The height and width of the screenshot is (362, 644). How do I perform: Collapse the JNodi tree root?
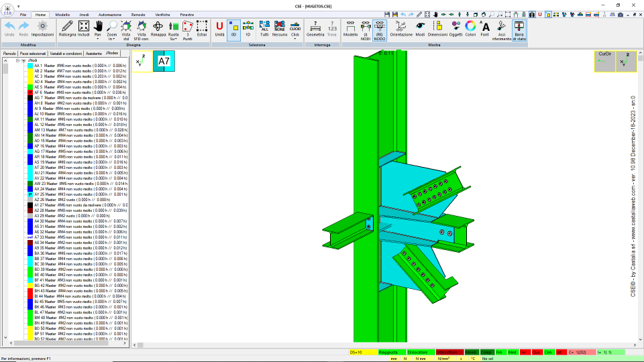point(17,60)
